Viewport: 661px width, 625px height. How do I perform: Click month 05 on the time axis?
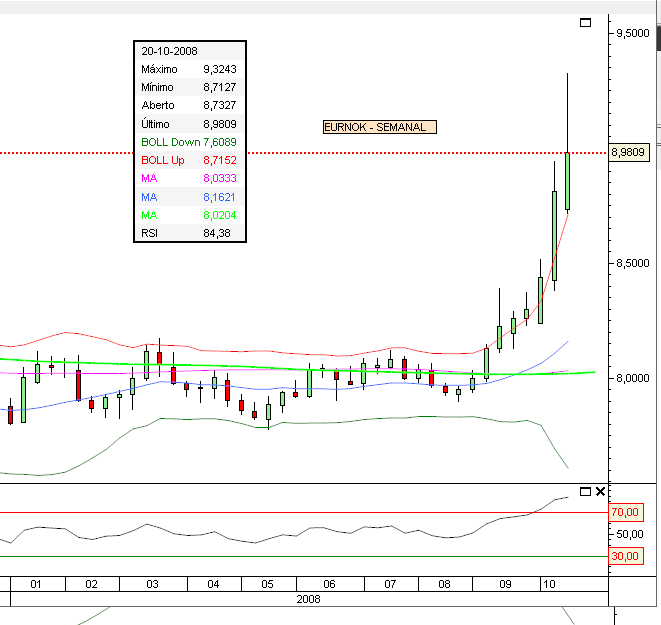[x=268, y=584]
